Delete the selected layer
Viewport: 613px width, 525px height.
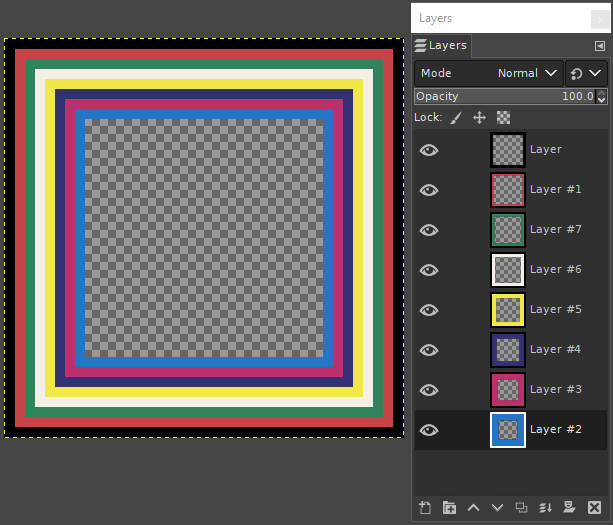(594, 507)
